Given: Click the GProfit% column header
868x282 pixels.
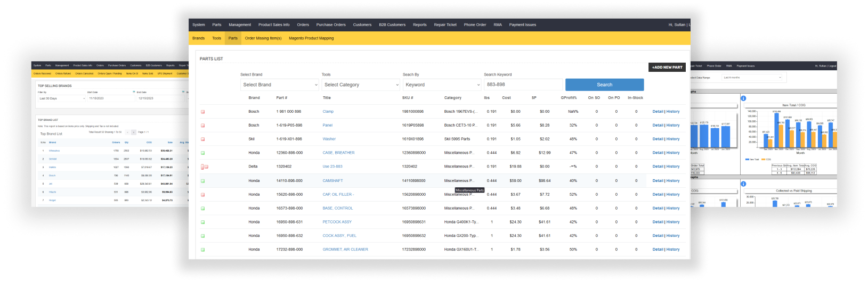Looking at the screenshot, I should point(569,98).
